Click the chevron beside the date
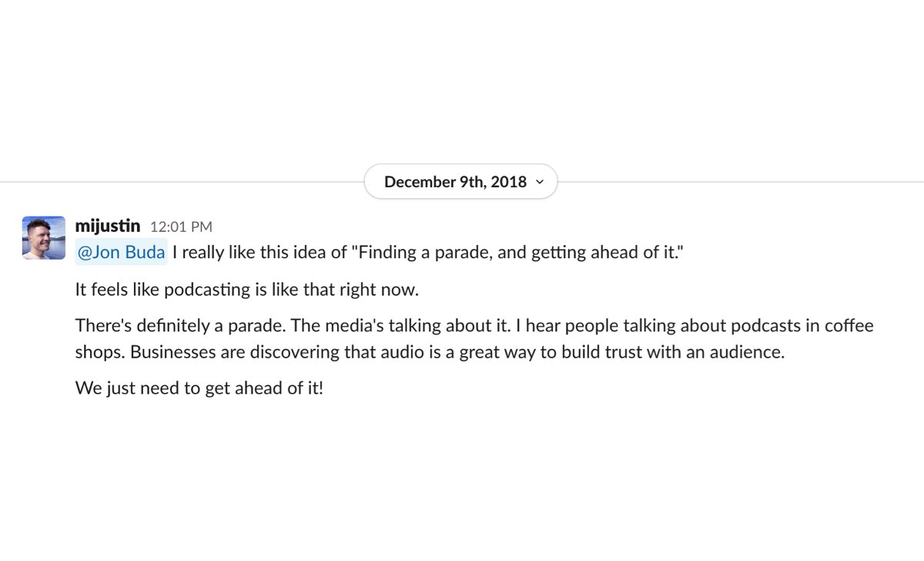The image size is (924, 561). coord(540,182)
